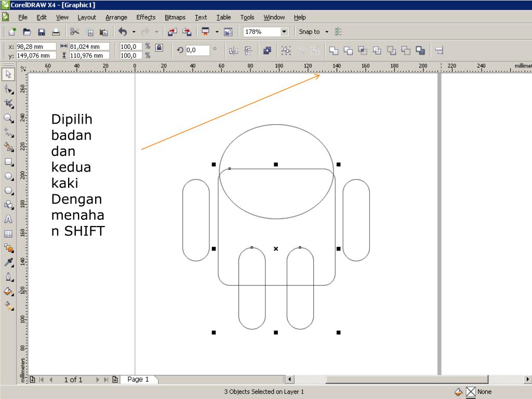Select the Ellipse tool
Screen dimensions: 532x399
tap(8, 176)
